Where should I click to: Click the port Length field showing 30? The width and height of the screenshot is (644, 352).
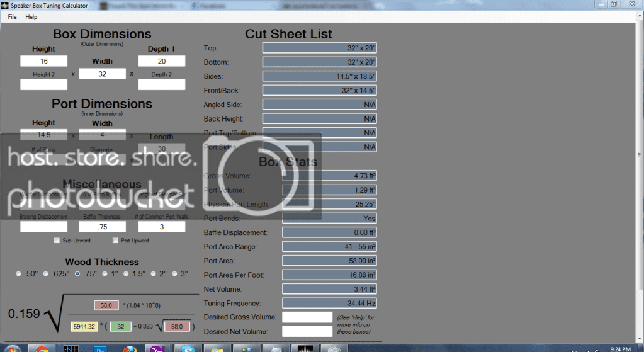[162, 149]
